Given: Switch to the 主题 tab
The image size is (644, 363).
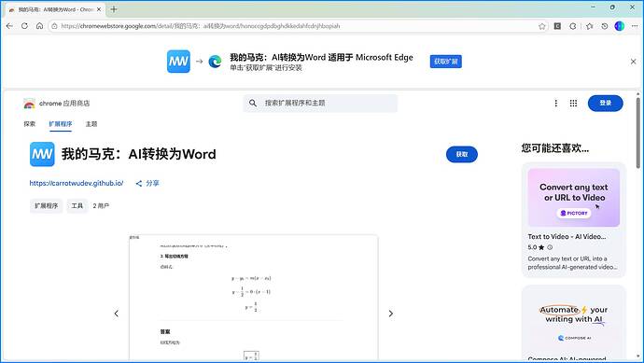Looking at the screenshot, I should tap(91, 124).
